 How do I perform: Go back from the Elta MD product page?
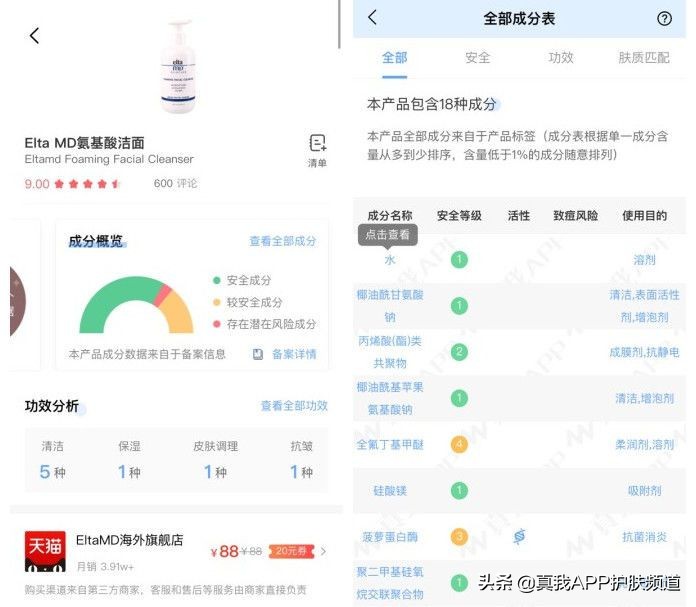tap(35, 36)
